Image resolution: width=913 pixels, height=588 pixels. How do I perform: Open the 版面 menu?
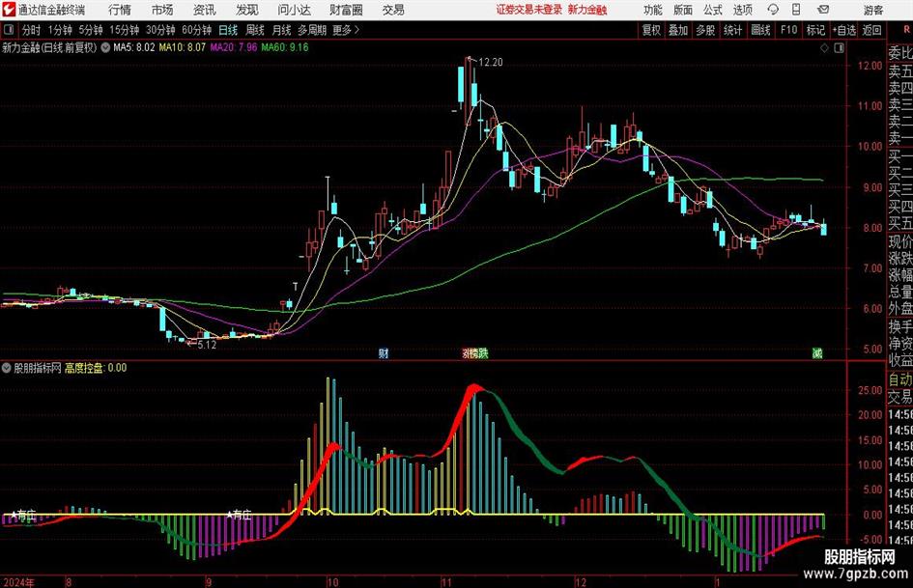pyautogui.click(x=683, y=10)
